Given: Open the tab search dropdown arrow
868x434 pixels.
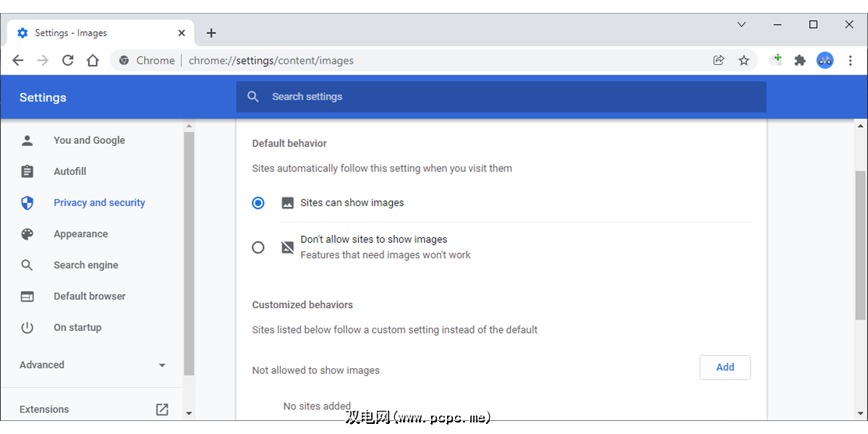Looking at the screenshot, I should click(741, 25).
